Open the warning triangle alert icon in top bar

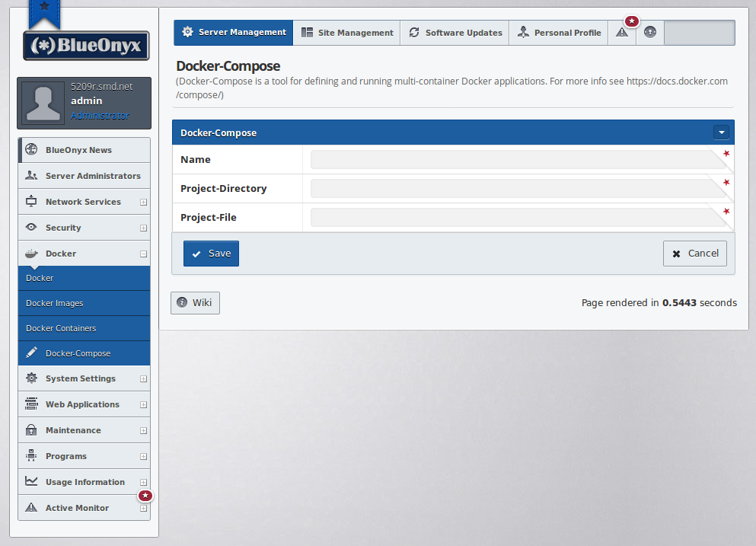(x=622, y=32)
